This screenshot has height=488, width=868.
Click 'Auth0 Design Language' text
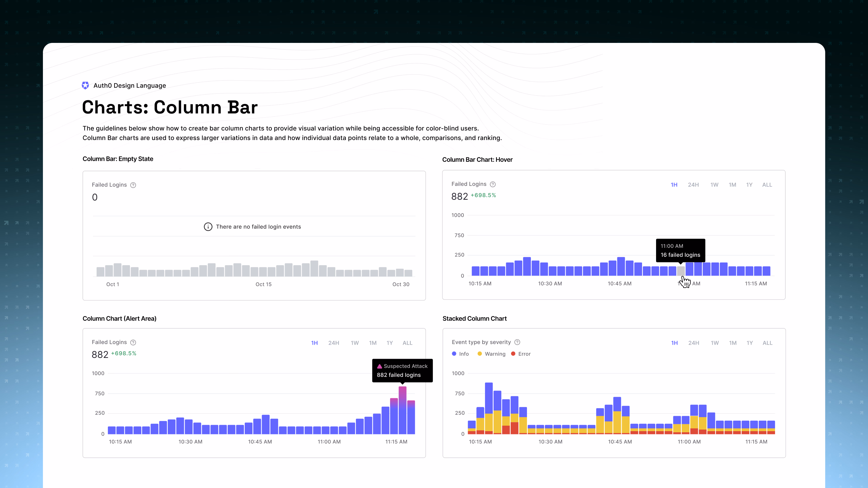[130, 86]
